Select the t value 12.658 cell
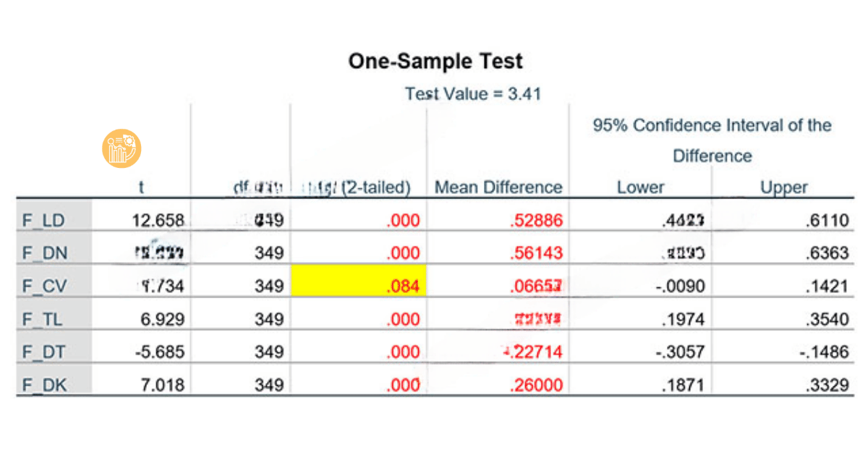Screen dimensions: 868x456 [158, 220]
